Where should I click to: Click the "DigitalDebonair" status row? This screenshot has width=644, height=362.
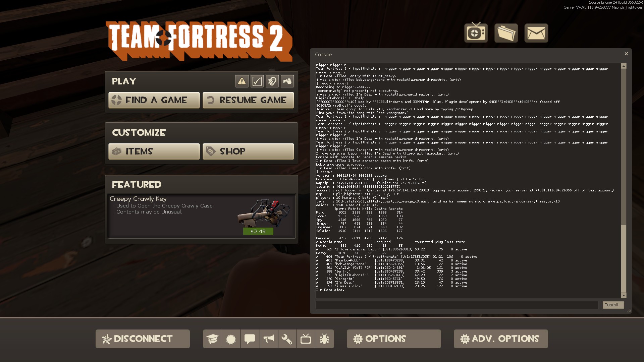point(391,275)
